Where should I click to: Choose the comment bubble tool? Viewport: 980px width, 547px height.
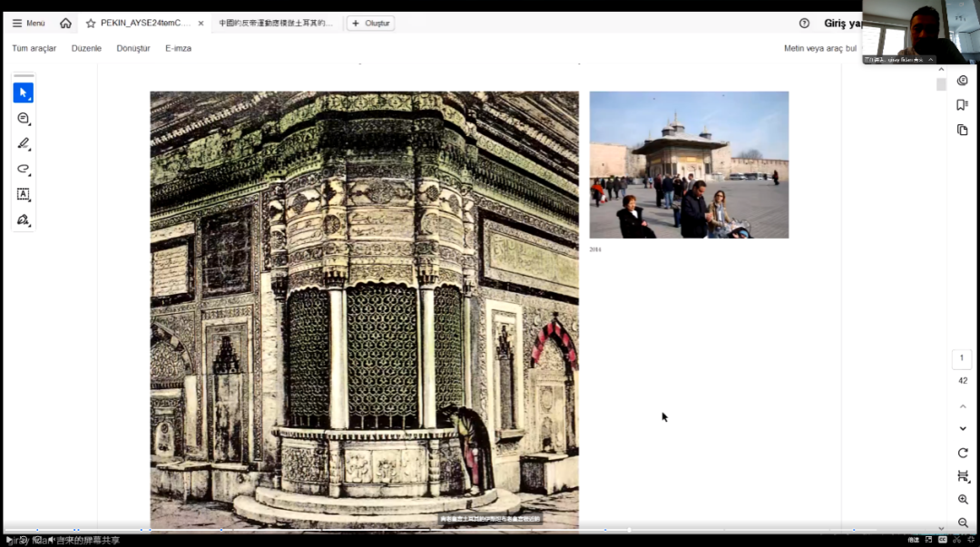click(x=23, y=118)
